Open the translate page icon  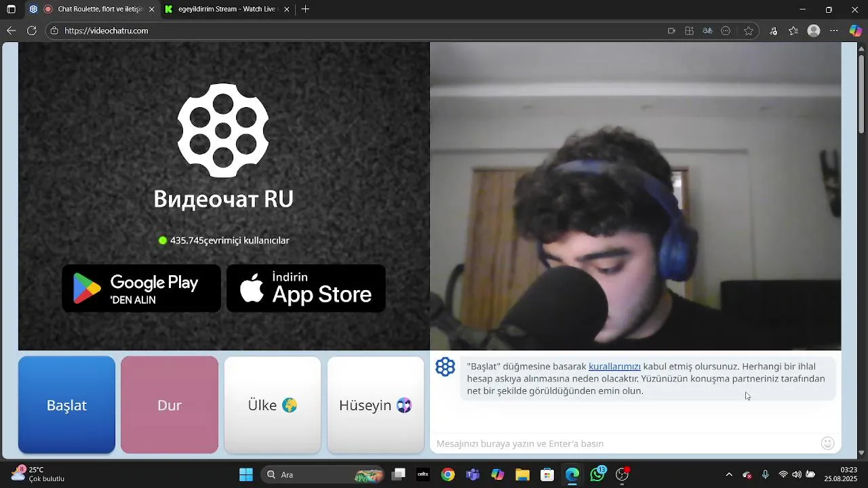click(x=707, y=30)
